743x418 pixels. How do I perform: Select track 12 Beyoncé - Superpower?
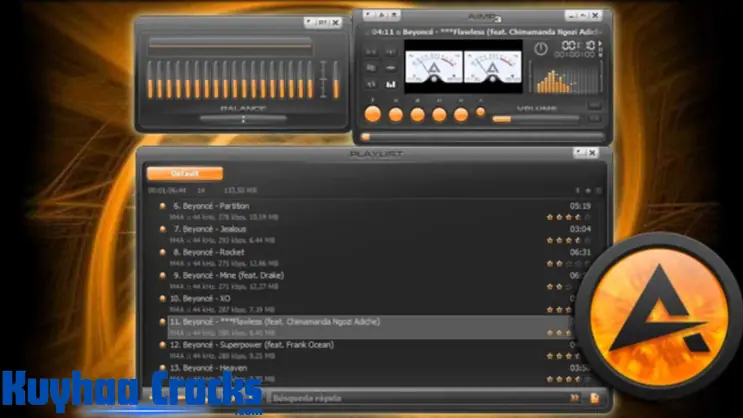click(236, 344)
